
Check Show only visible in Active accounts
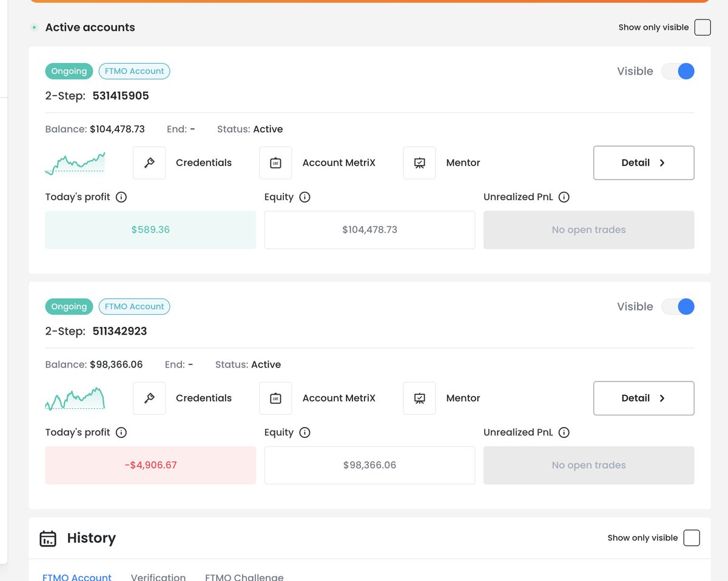tap(703, 27)
